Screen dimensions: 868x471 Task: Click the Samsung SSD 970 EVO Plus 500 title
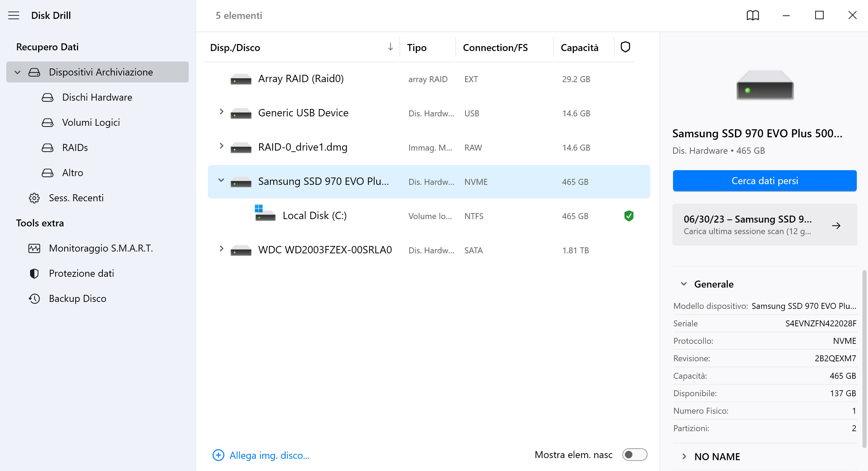(x=757, y=133)
